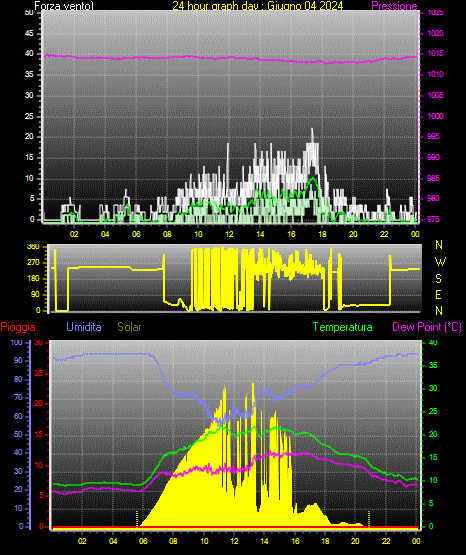Click the 50 value on humidity axis
This screenshot has width=466, height=555.
(x=18, y=434)
